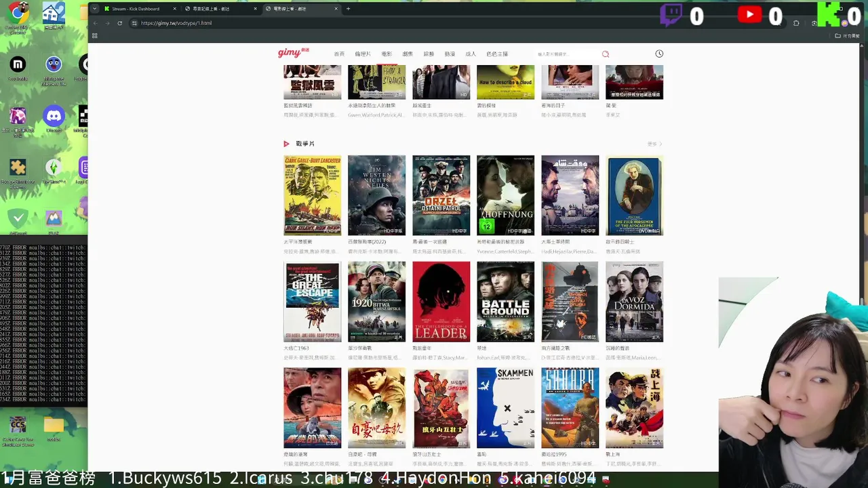Click the browser reload button
Image resolution: width=868 pixels, height=488 pixels.
(120, 23)
